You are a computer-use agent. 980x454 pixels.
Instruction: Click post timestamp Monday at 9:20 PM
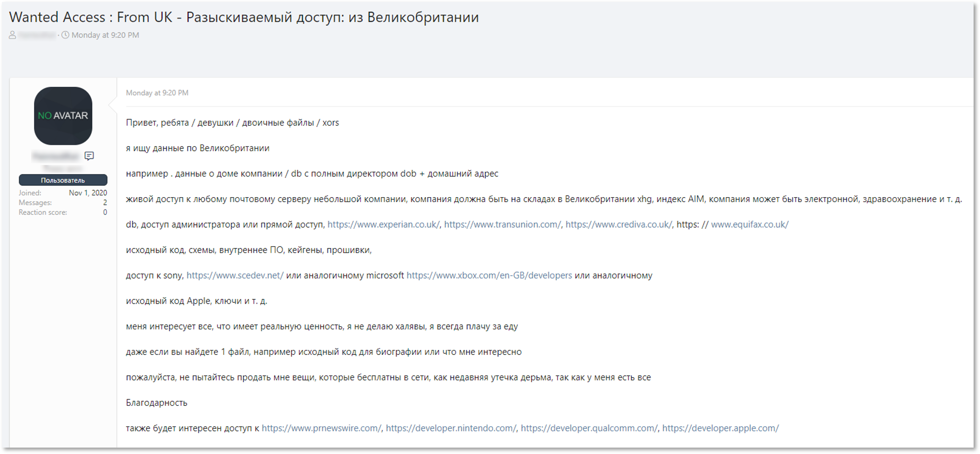click(157, 93)
